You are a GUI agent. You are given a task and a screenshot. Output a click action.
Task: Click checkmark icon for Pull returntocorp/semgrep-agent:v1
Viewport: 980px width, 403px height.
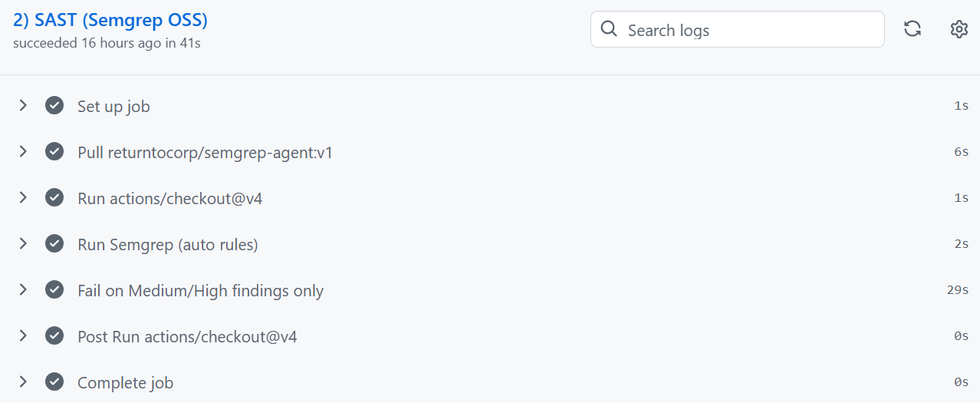54,152
